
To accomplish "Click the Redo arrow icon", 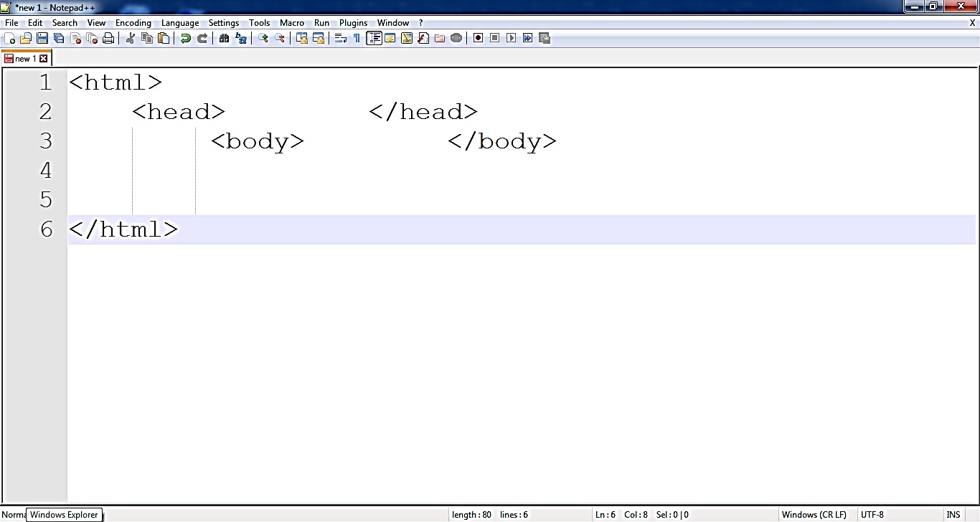I will pyautogui.click(x=202, y=38).
